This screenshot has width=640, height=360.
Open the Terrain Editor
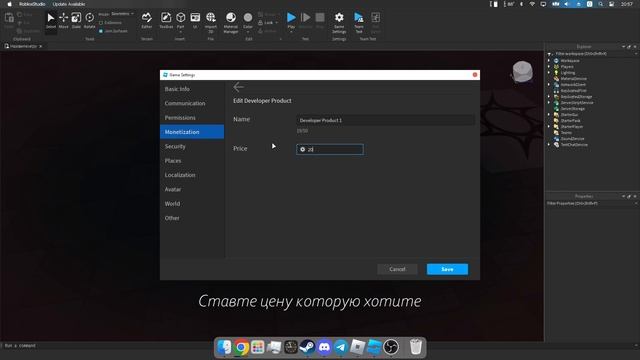pos(147,20)
